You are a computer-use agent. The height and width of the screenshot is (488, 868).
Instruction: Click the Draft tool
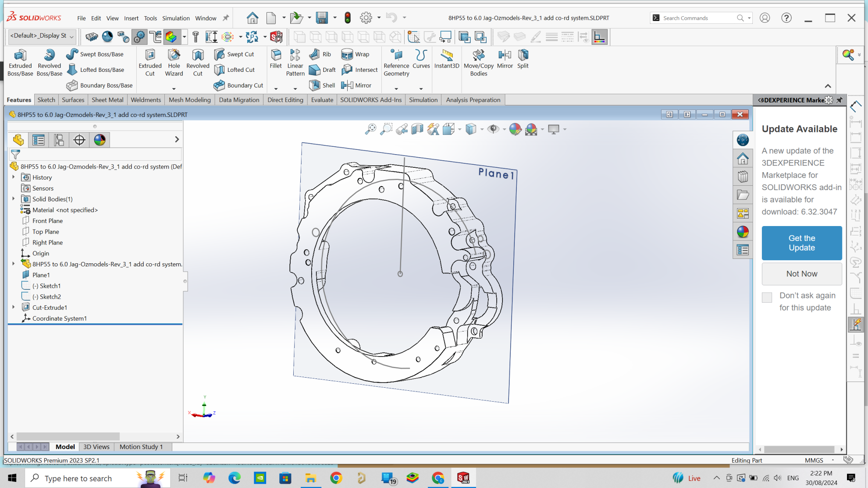(322, 70)
